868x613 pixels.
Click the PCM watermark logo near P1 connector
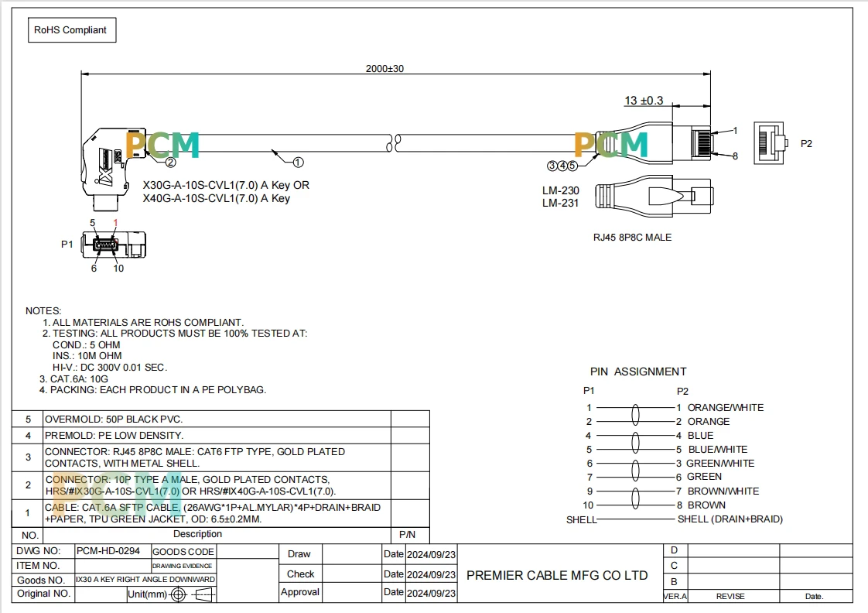pyautogui.click(x=162, y=145)
